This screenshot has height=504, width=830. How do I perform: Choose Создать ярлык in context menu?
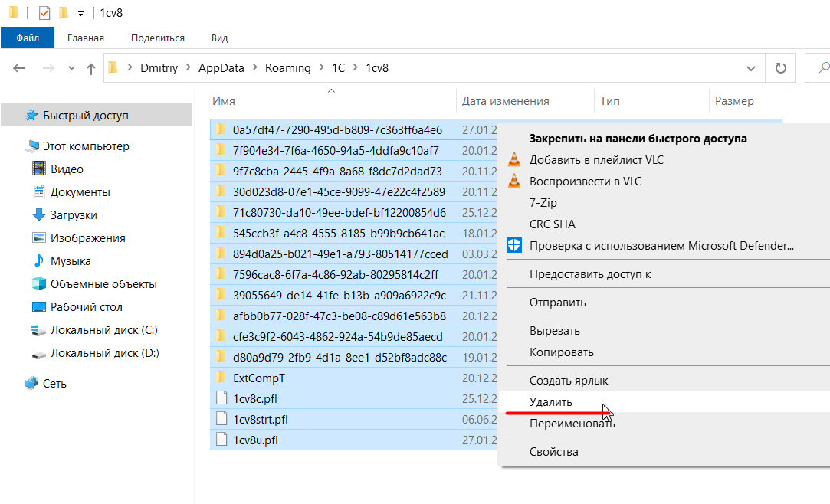tap(569, 381)
